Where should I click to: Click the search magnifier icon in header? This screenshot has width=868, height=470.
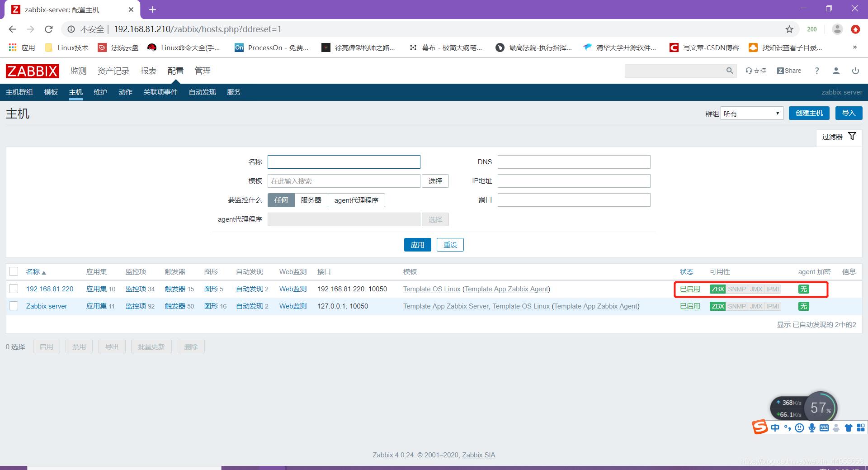coord(729,71)
